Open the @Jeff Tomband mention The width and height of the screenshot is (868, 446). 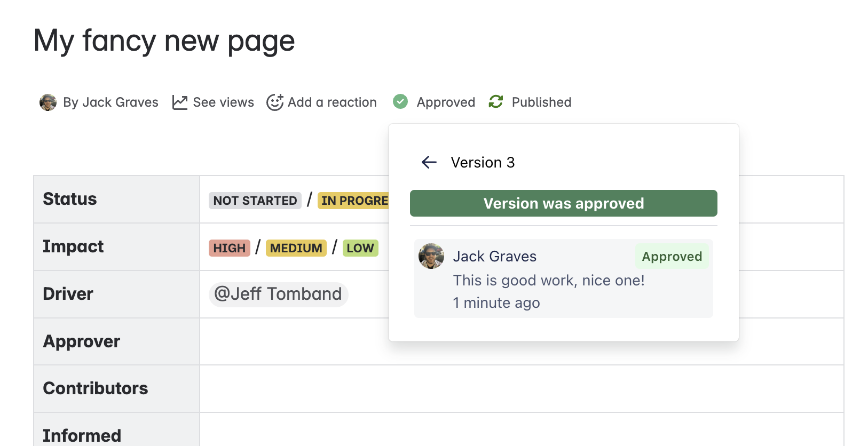(x=278, y=294)
